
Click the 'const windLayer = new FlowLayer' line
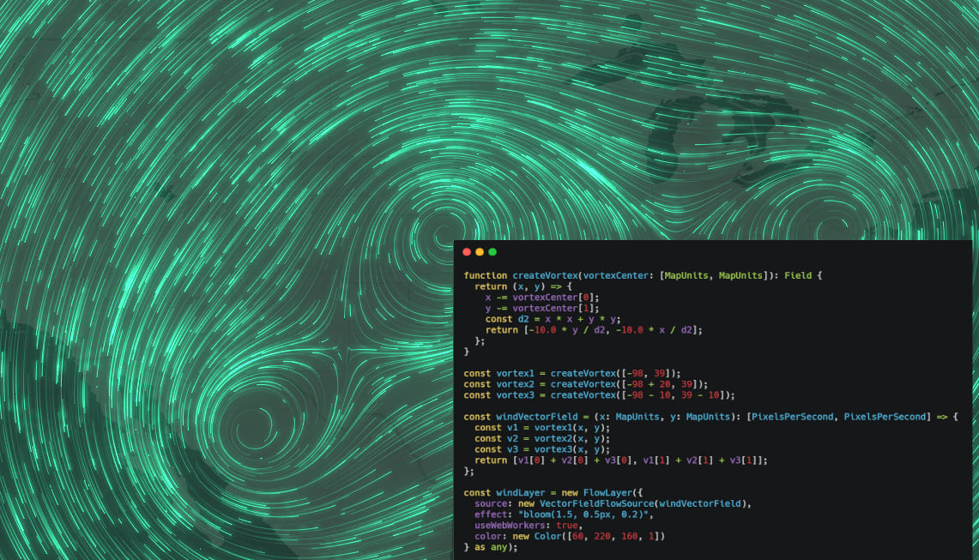[553, 492]
